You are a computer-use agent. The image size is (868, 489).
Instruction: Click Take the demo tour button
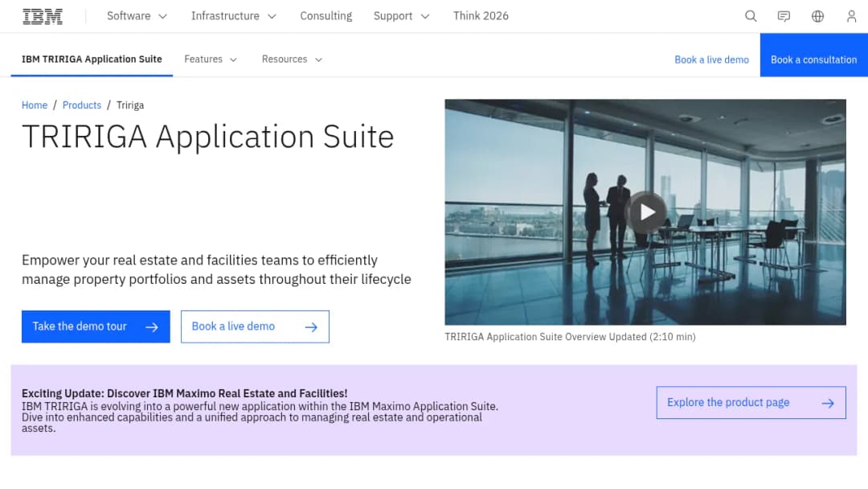pos(96,327)
